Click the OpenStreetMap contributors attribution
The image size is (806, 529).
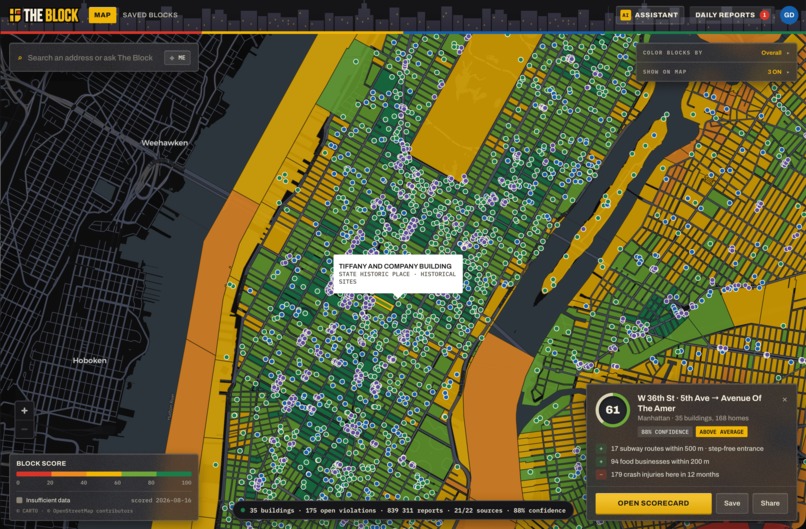point(90,511)
